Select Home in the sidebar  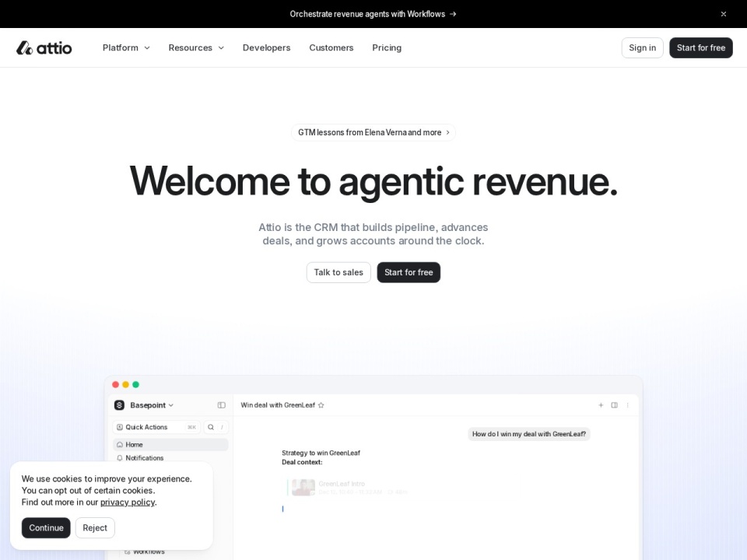coord(170,445)
